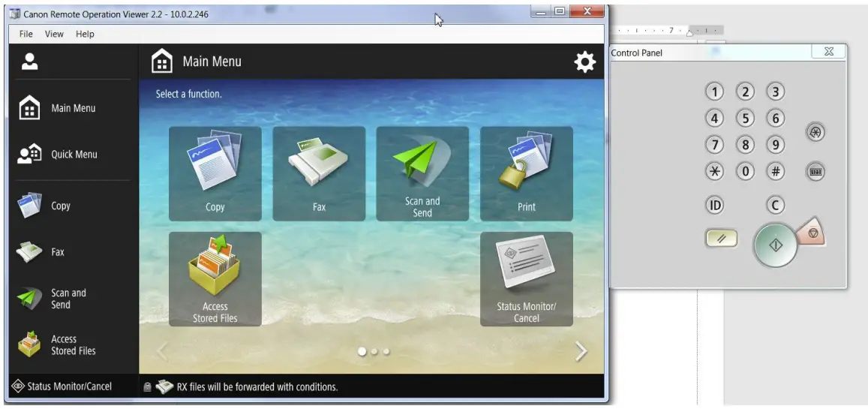Open the Print tile

click(527, 174)
